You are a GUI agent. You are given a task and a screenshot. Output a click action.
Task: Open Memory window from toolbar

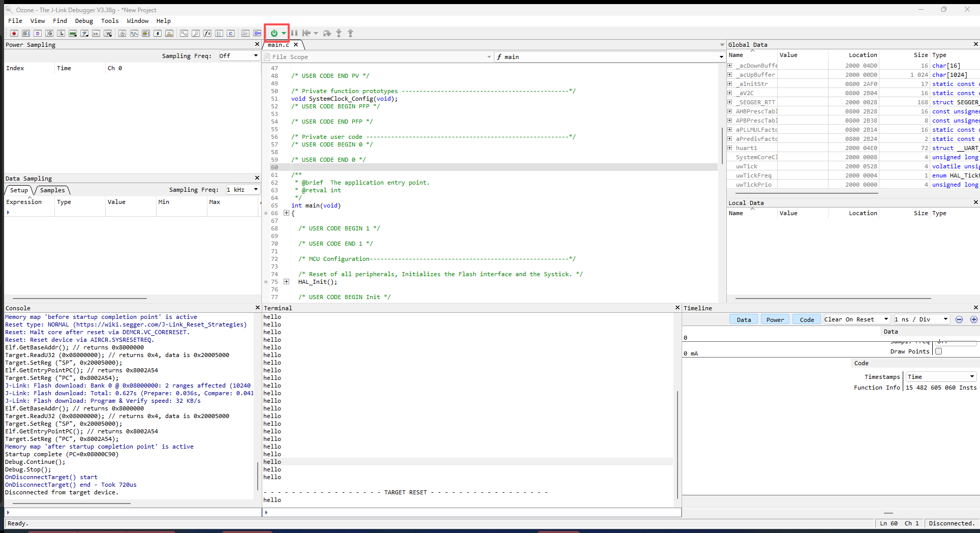click(73, 34)
